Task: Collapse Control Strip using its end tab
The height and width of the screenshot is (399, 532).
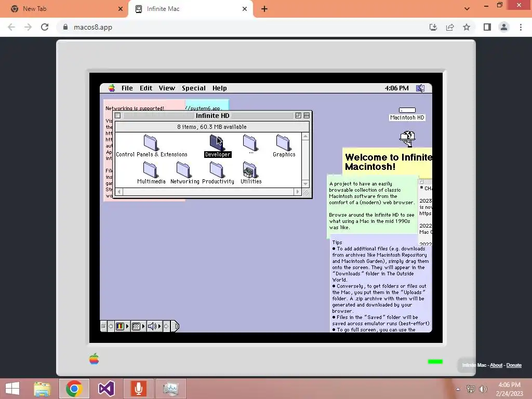Action: 175,326
